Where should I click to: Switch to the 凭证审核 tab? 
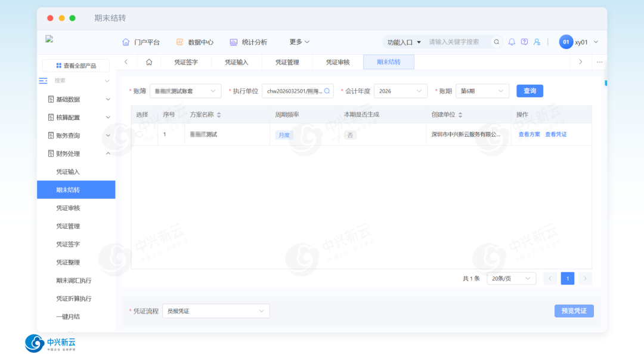(x=338, y=62)
